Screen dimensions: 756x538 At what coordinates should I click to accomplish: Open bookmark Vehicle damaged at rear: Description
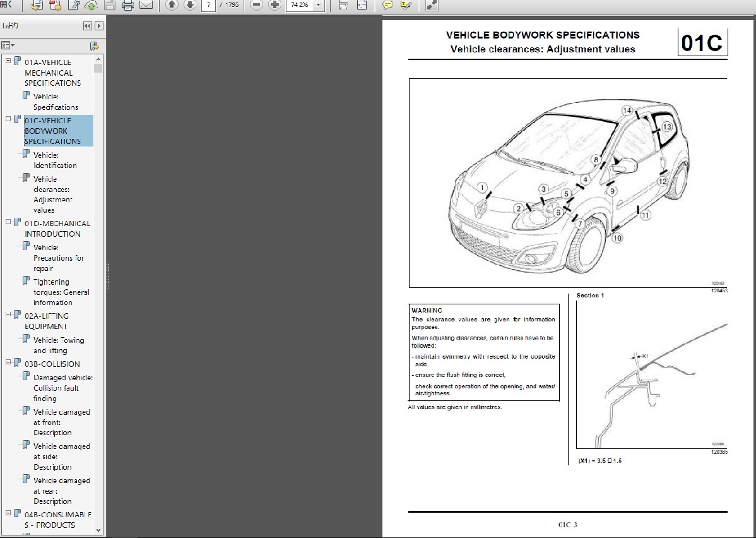pos(61,491)
